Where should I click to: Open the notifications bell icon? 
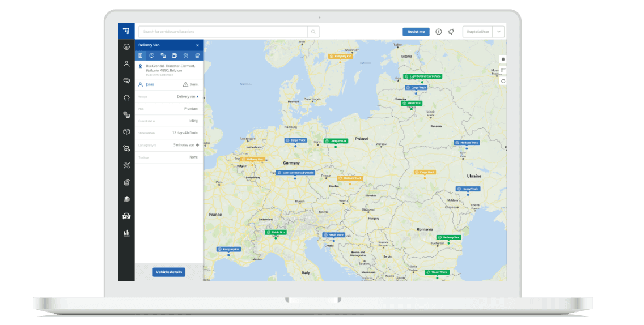451,32
